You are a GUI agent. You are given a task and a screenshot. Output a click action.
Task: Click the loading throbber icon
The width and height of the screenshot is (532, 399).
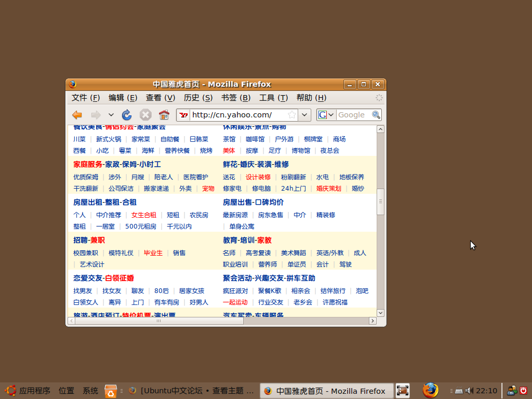tap(379, 98)
